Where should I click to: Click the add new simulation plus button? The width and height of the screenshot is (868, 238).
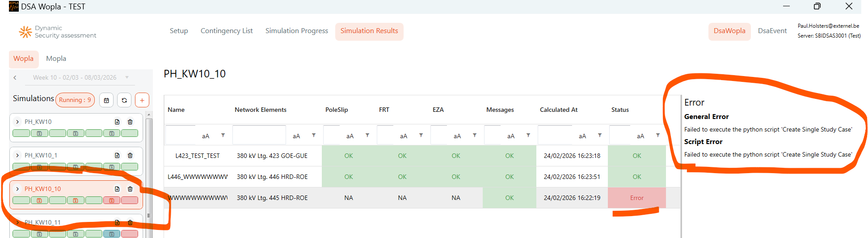pos(142,100)
